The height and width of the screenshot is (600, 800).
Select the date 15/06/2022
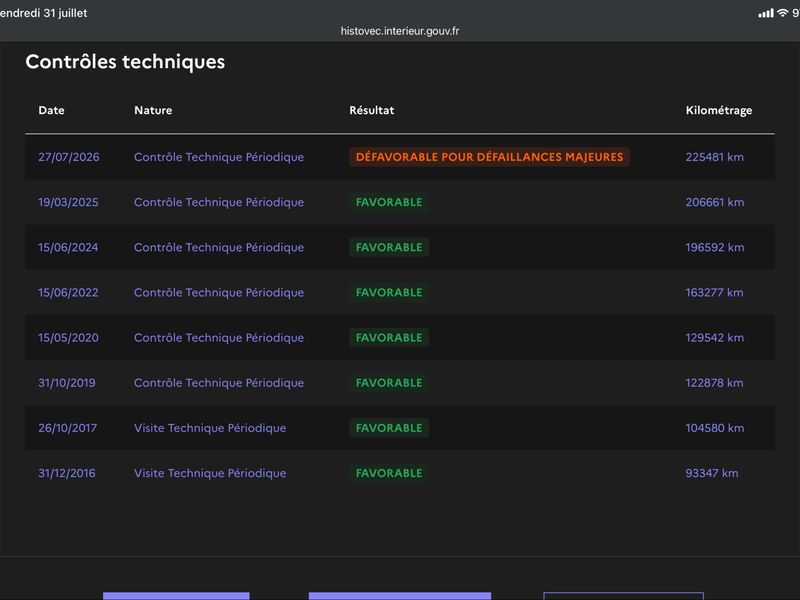(68, 292)
